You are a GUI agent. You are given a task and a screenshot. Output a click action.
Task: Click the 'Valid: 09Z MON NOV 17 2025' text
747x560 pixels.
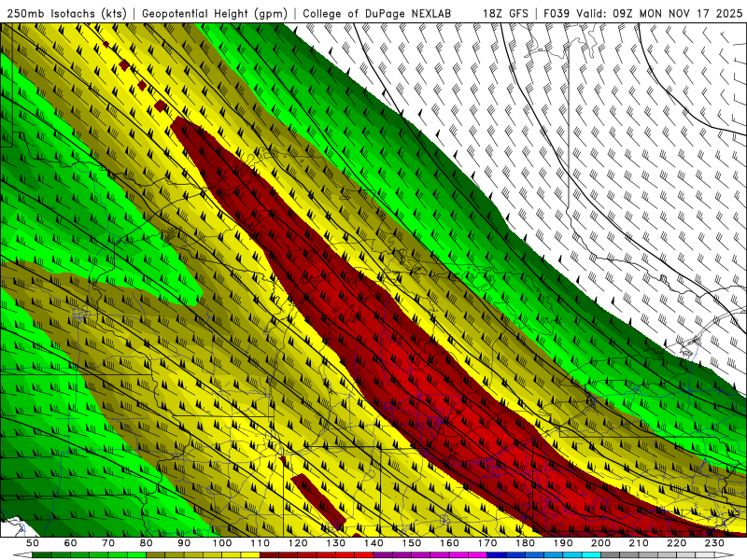click(x=659, y=13)
